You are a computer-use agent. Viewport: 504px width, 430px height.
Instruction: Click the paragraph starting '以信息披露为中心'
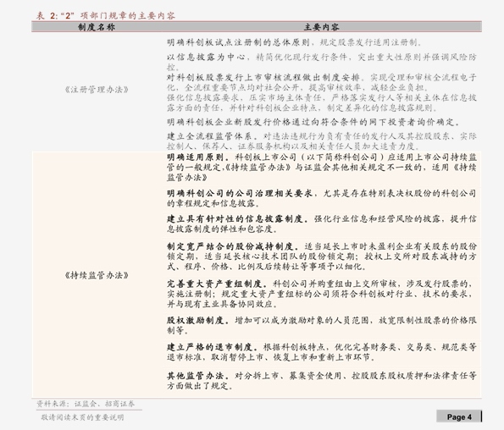[321, 62]
